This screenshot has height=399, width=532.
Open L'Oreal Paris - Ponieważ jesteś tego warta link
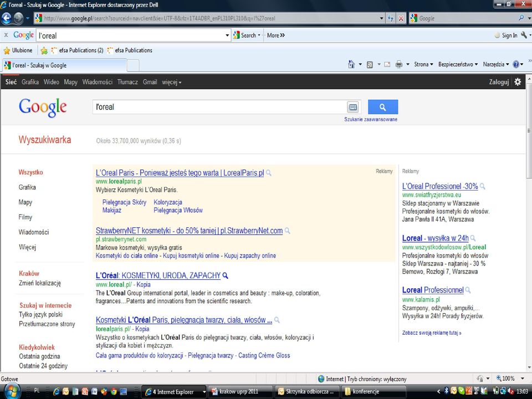pos(180,173)
